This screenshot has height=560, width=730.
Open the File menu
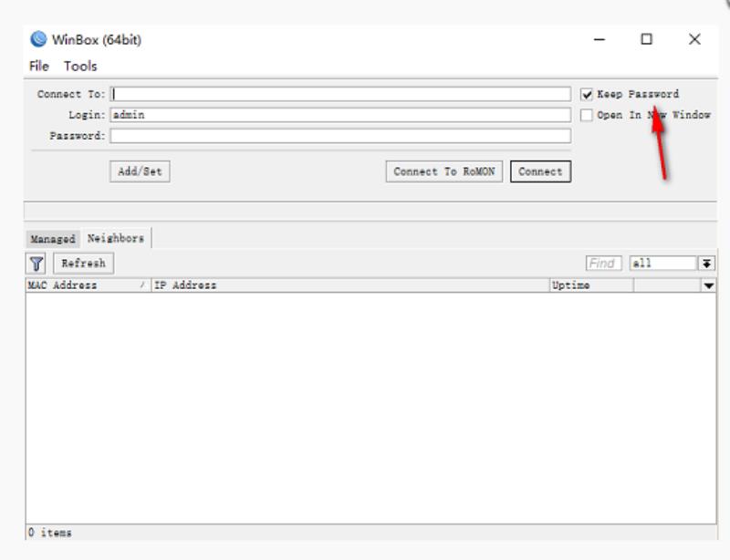tap(39, 66)
